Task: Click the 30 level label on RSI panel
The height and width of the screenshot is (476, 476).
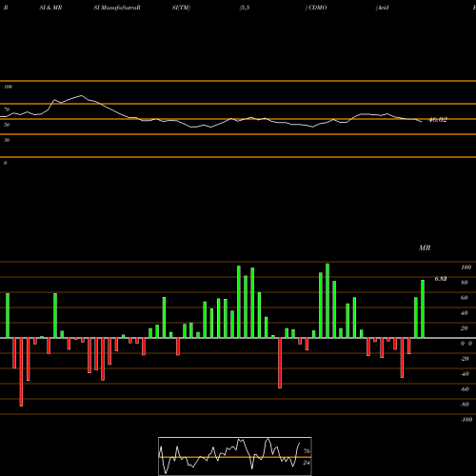Action: click(x=7, y=140)
